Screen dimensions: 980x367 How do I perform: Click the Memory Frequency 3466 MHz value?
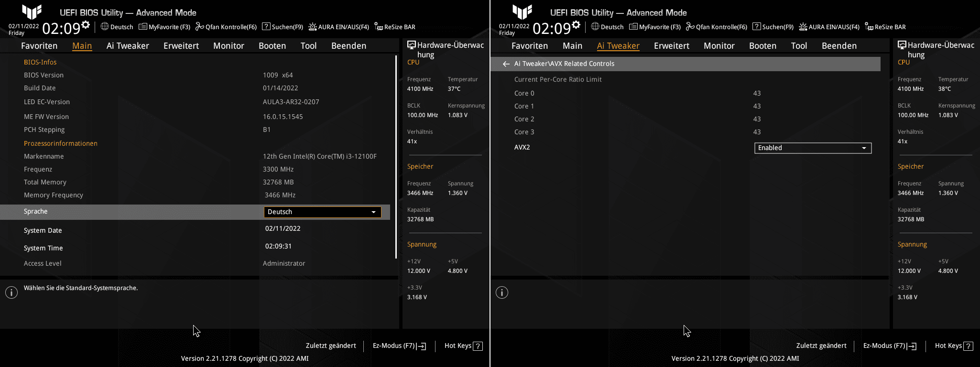pos(280,195)
